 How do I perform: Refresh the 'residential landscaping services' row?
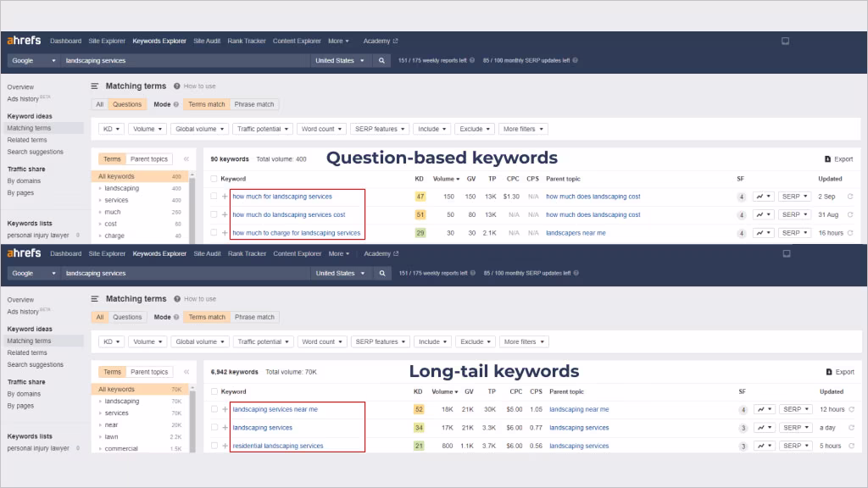coord(851,446)
